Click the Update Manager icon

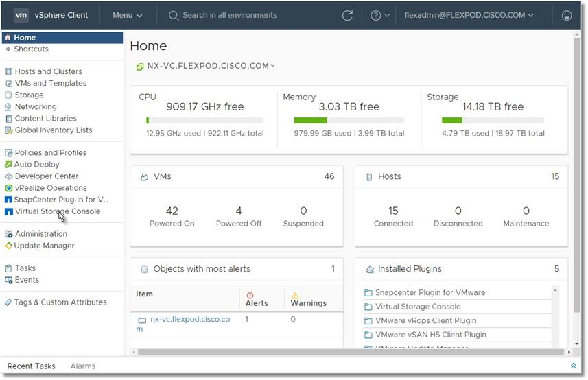[8, 246]
